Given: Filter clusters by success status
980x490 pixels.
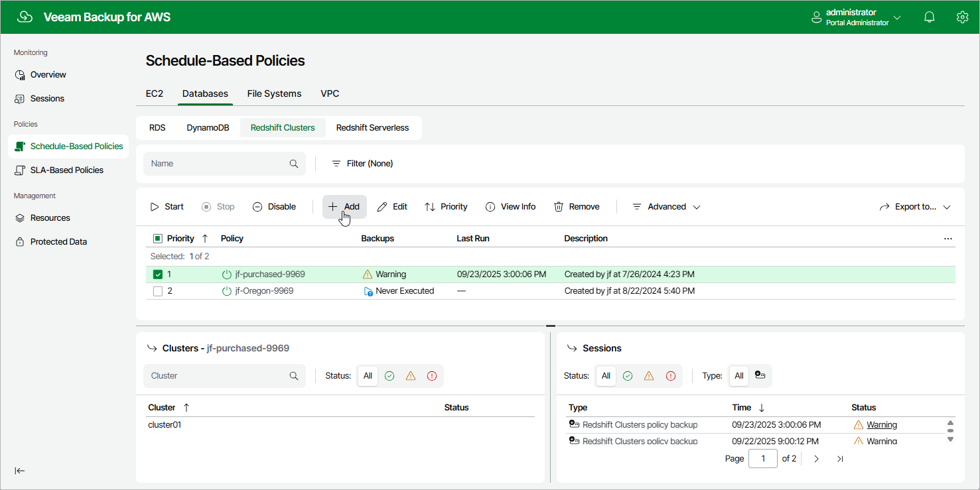Looking at the screenshot, I should [x=389, y=376].
